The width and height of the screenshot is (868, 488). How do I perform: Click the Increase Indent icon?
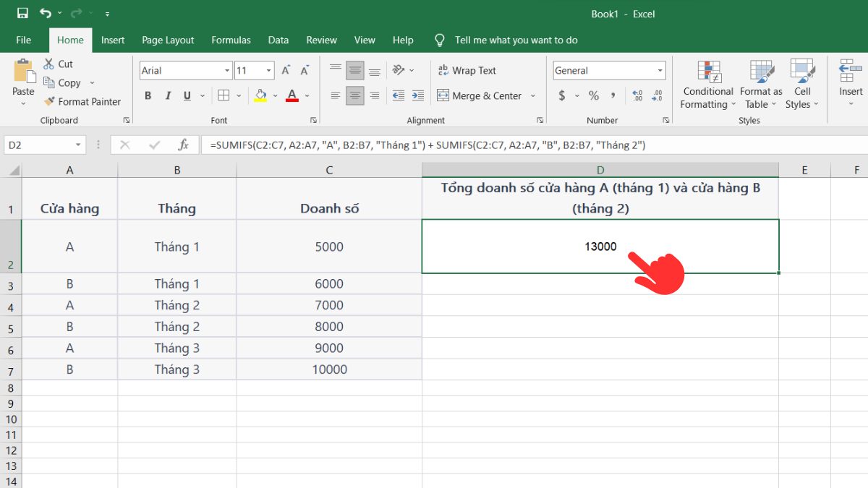click(417, 95)
